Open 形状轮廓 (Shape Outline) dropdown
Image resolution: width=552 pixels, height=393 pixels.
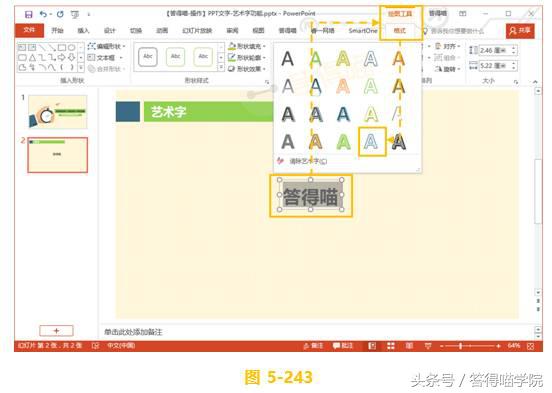point(247,57)
